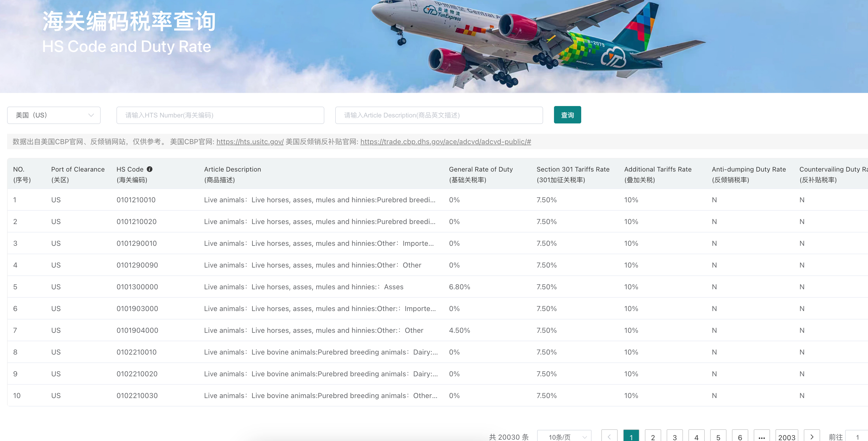868x441 pixels.
Task: Go to page 3
Action: click(675, 437)
